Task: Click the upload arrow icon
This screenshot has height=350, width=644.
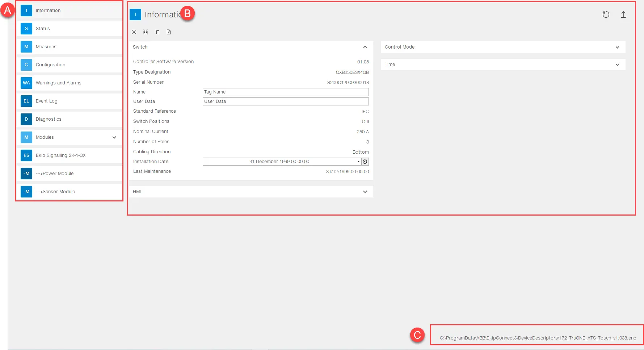Action: (x=623, y=14)
